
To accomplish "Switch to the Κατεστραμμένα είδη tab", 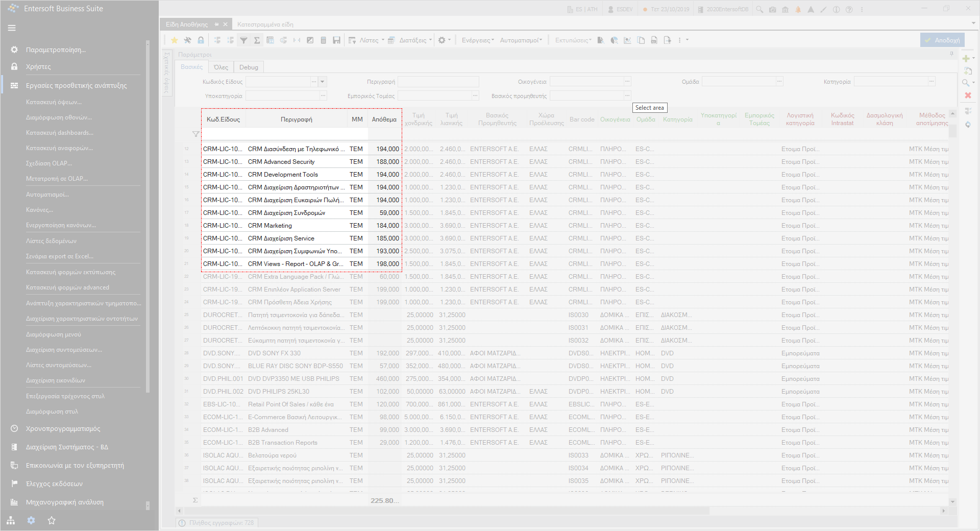I will pos(265,25).
